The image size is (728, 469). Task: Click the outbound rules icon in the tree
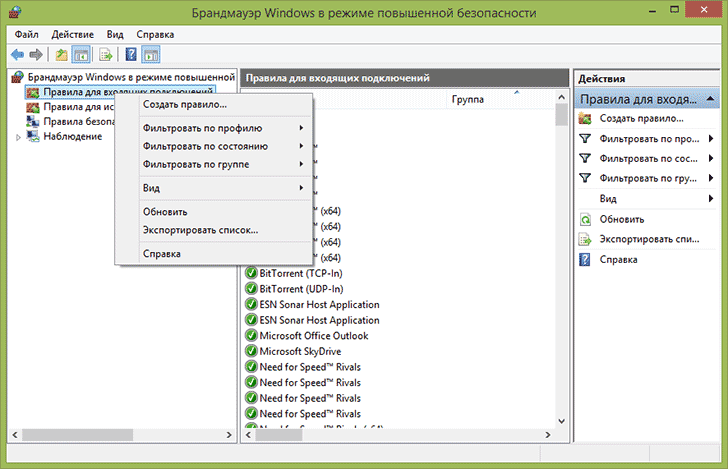click(x=32, y=107)
